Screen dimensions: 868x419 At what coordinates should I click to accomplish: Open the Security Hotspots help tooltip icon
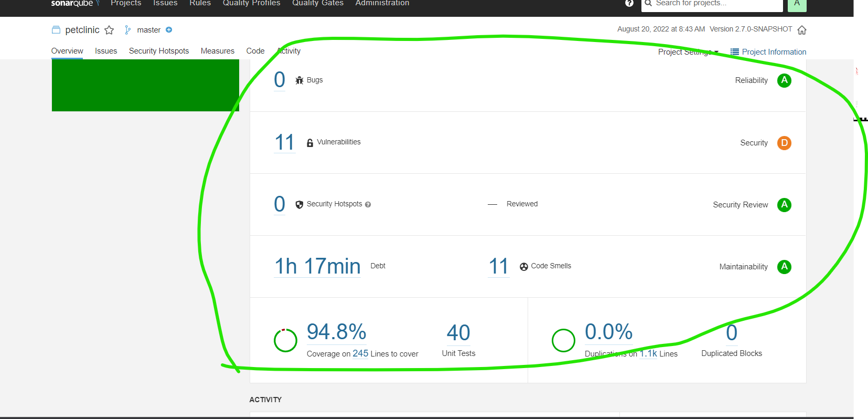pos(368,205)
